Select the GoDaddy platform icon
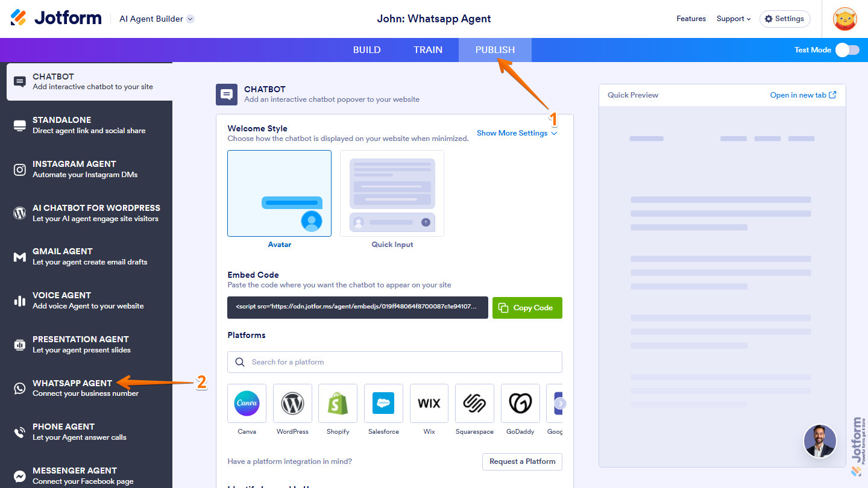This screenshot has height=488, width=868. 520,403
